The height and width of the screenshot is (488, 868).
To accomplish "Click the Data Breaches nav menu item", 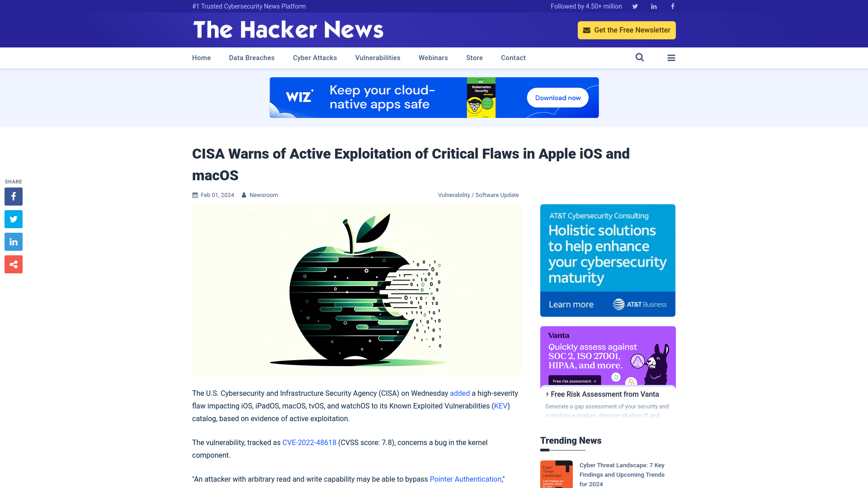I will point(251,58).
